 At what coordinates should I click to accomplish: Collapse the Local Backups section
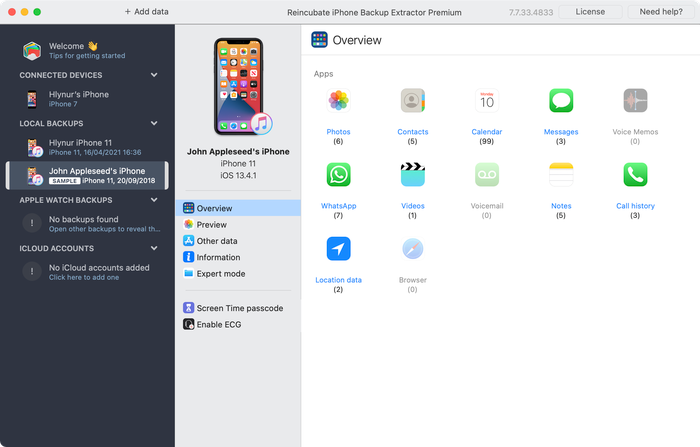pos(154,123)
